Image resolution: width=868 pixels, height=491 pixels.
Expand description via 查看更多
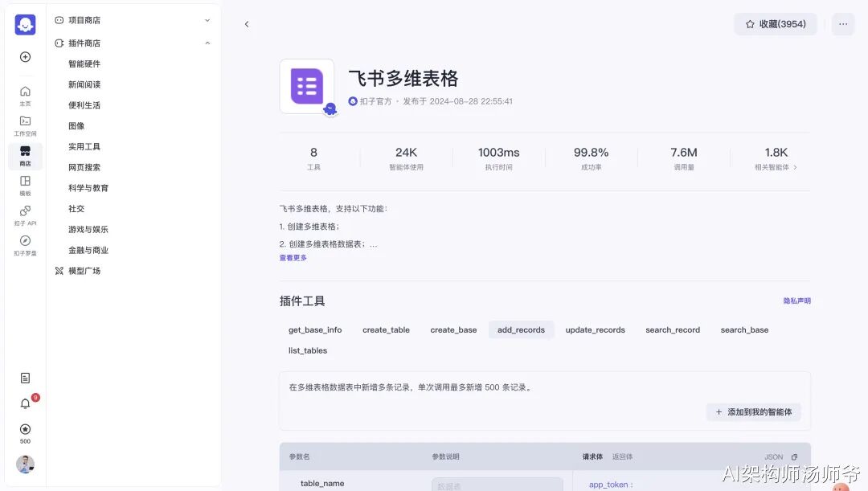(x=293, y=258)
